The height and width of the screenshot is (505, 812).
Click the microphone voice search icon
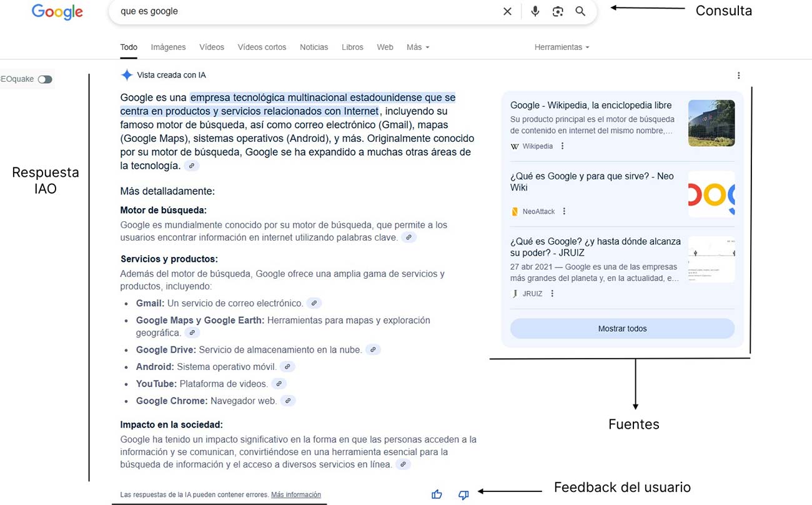click(535, 11)
